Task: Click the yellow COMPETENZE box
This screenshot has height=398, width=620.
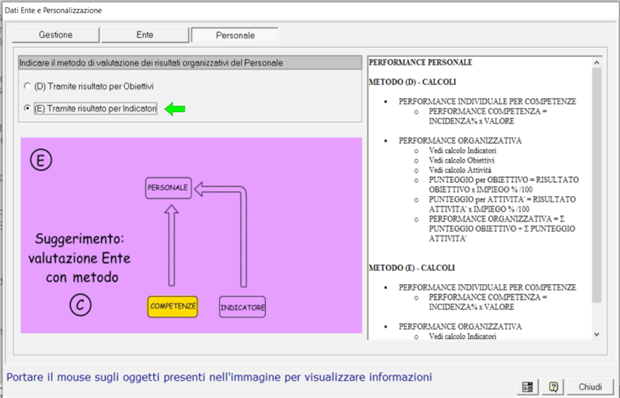Action: 173,307
